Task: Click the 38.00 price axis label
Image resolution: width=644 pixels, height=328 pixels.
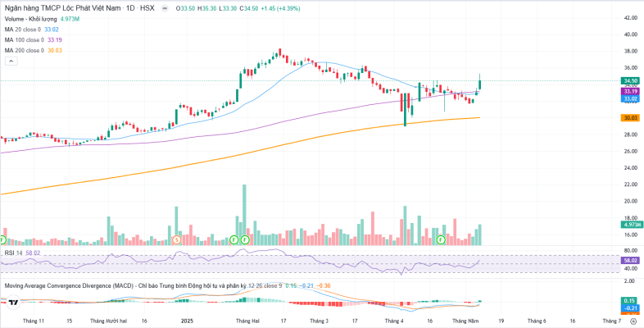Action: [x=630, y=52]
